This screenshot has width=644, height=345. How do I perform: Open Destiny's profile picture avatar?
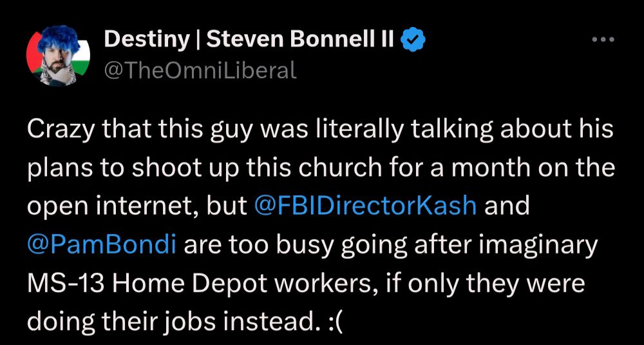click(x=59, y=55)
